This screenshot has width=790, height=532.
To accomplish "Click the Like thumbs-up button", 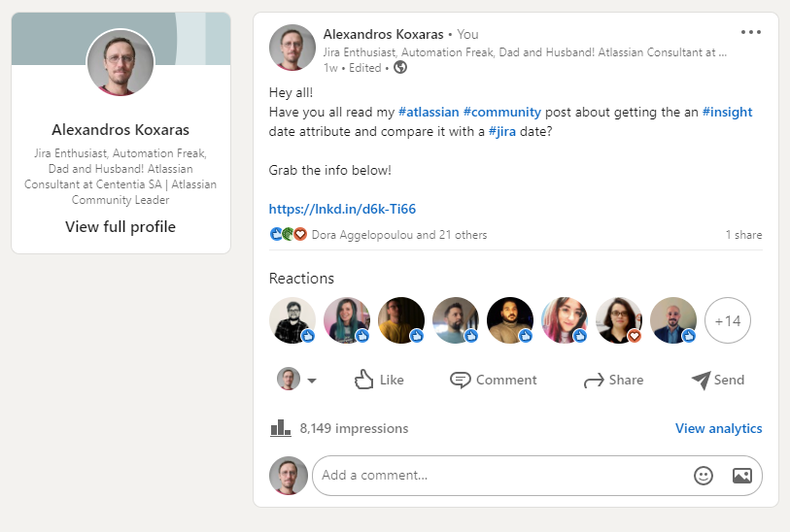I will (x=379, y=380).
